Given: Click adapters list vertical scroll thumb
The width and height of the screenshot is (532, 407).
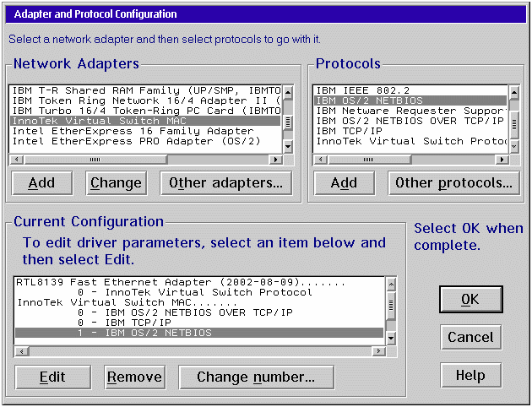Looking at the screenshot, I should (x=288, y=122).
